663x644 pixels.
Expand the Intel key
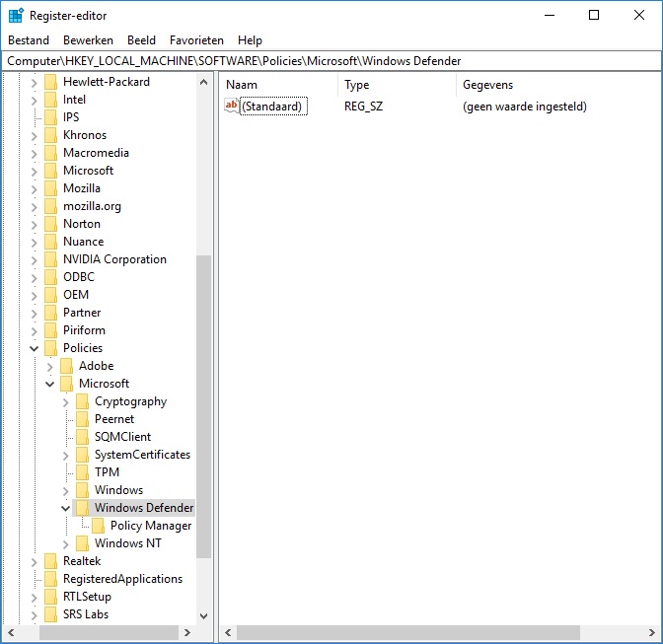35,100
